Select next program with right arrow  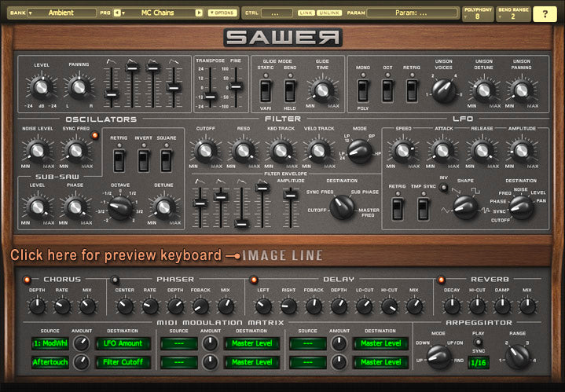(x=199, y=13)
